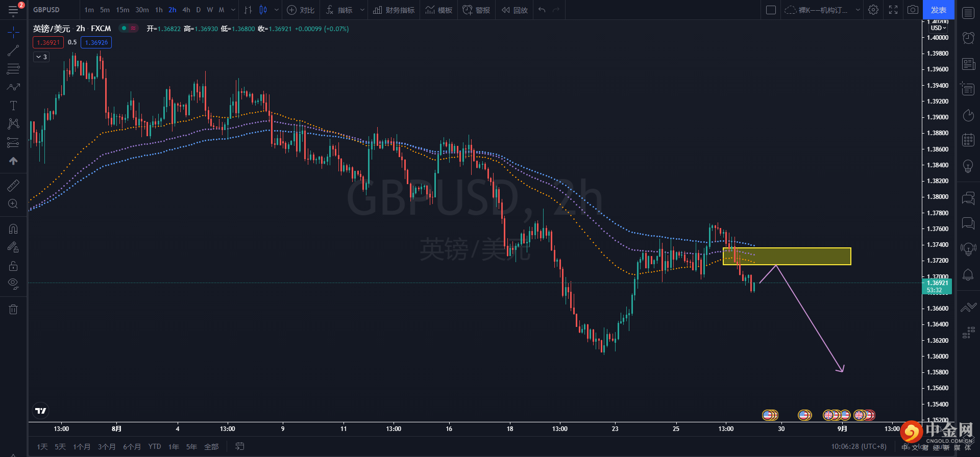
Task: Hide all drawings with eye icon
Action: 13,284
